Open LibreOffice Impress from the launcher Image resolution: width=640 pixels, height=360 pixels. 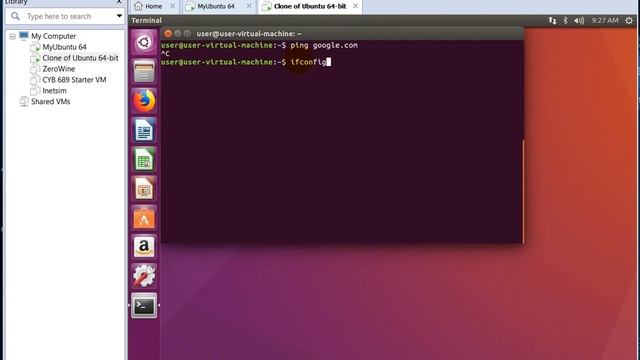tap(144, 189)
